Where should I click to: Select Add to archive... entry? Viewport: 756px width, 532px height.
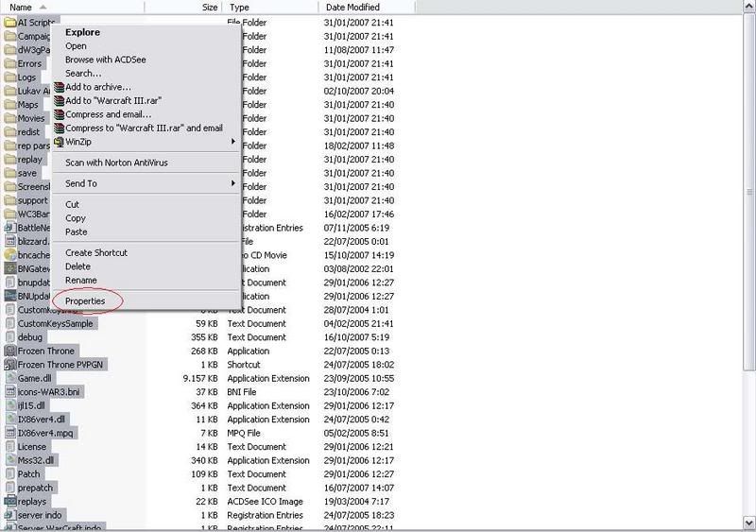point(98,87)
